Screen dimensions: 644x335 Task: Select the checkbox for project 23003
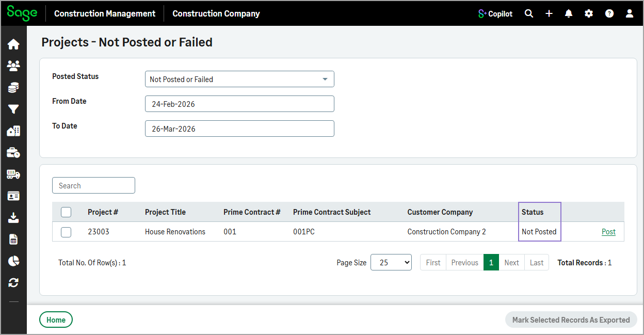coord(66,232)
